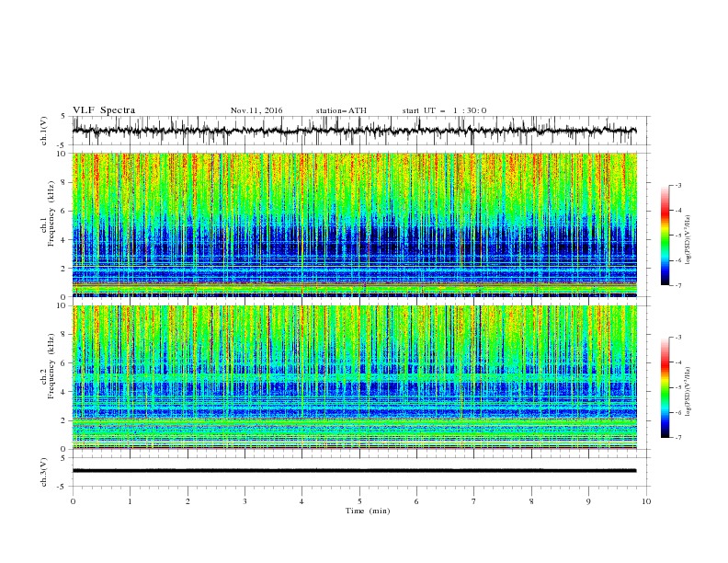Click the date 'Nov.11, 2016'

coord(256,110)
